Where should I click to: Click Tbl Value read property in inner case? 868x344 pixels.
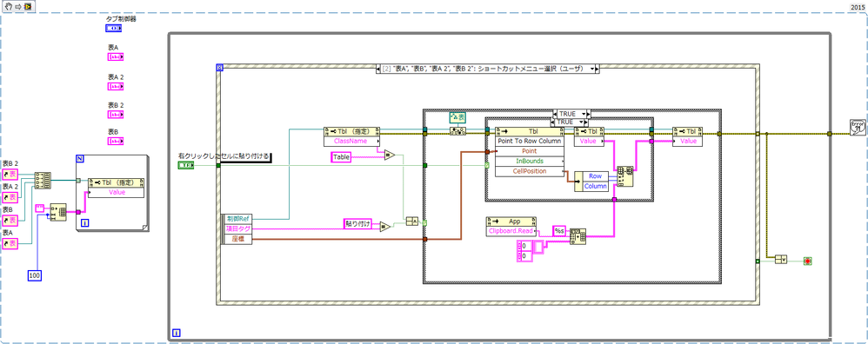pos(589,142)
